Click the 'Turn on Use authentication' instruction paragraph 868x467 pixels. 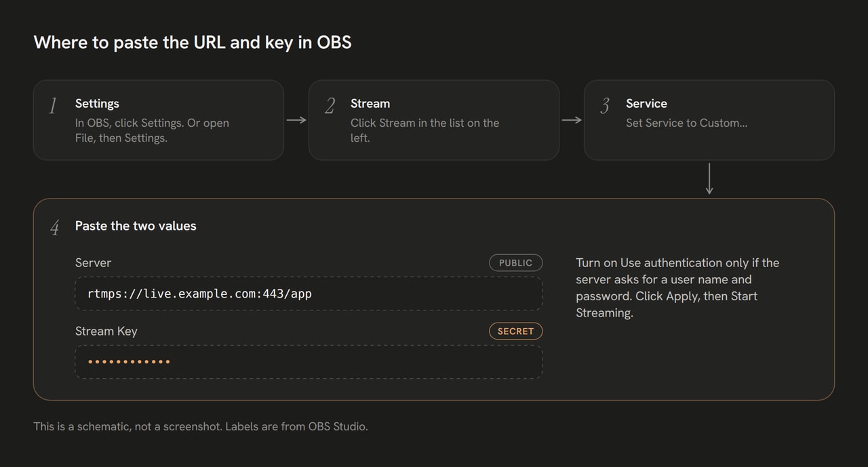pyautogui.click(x=677, y=288)
